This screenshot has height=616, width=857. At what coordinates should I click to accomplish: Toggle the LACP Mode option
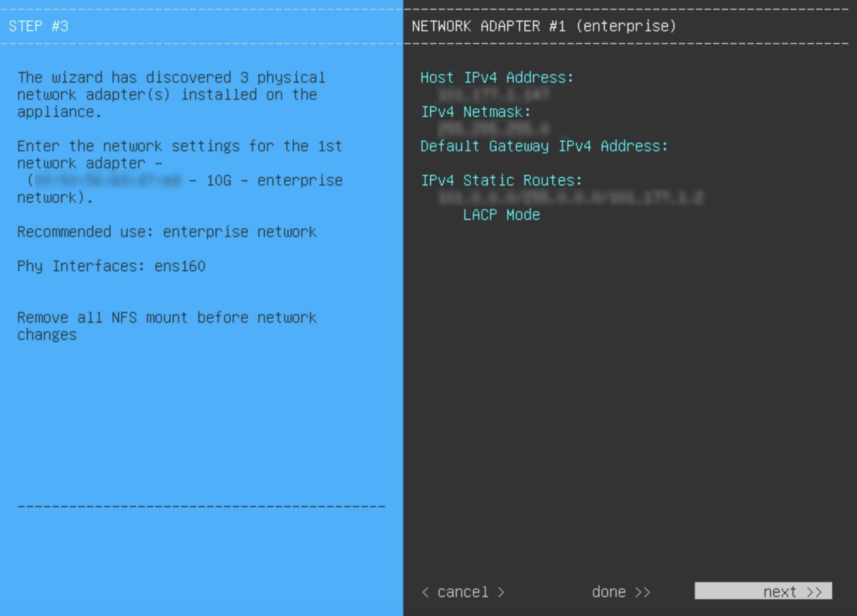[x=501, y=215]
